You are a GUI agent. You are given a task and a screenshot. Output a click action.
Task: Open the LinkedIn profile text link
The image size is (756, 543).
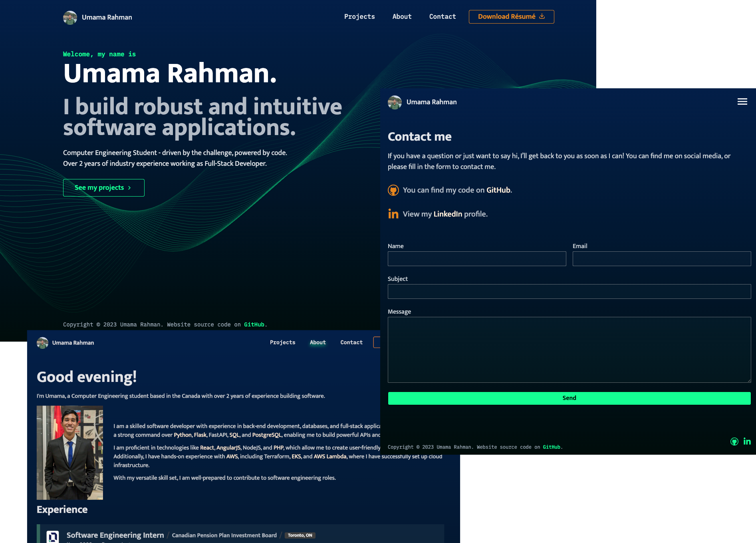(x=448, y=214)
